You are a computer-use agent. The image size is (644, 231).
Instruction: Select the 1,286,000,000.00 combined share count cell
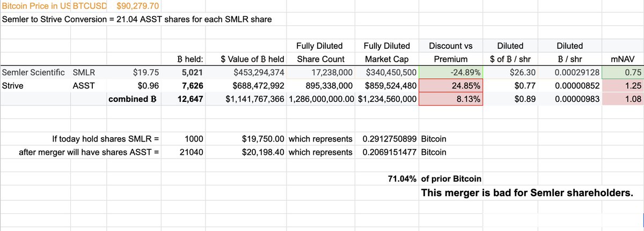coord(321,99)
